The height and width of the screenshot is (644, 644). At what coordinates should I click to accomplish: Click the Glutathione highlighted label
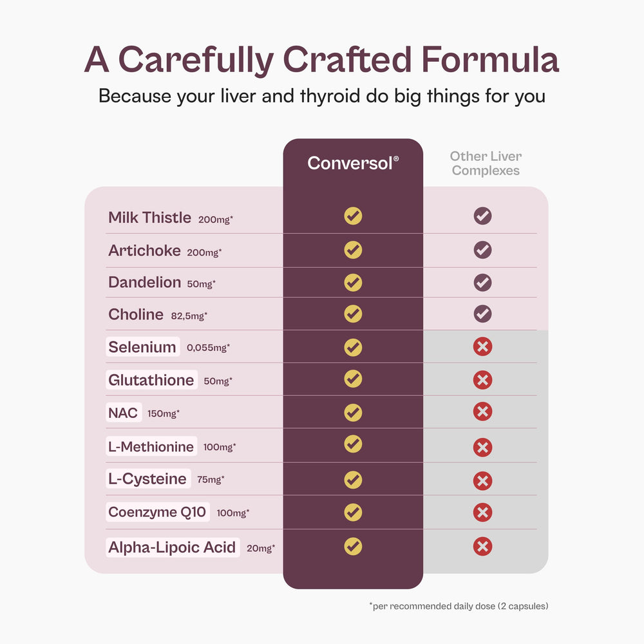(151, 380)
